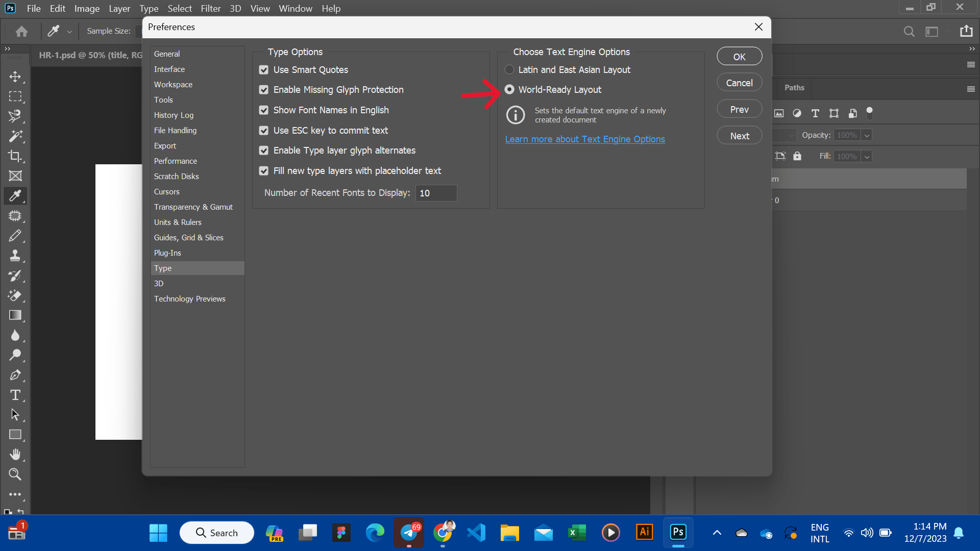
Task: Open the File menu
Action: tap(34, 9)
